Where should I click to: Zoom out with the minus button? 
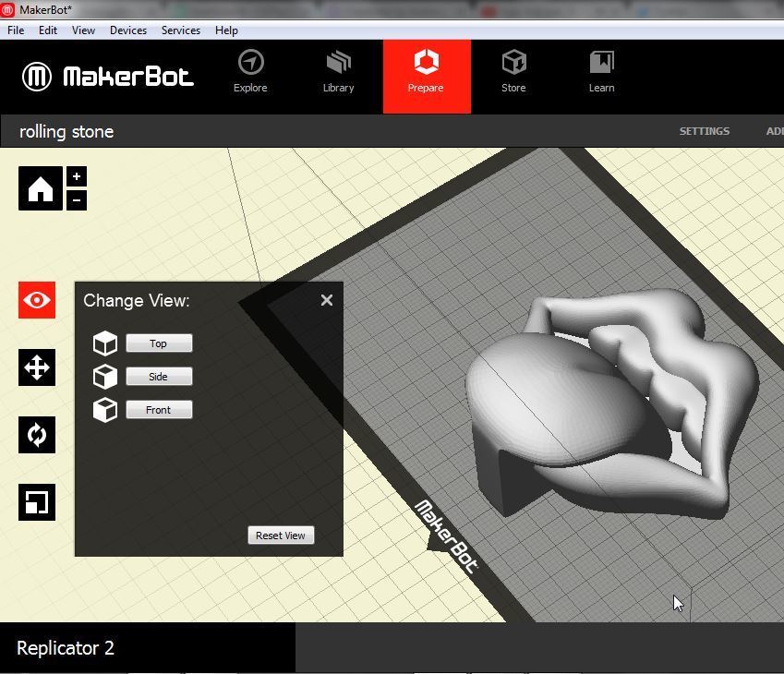pyautogui.click(x=77, y=200)
